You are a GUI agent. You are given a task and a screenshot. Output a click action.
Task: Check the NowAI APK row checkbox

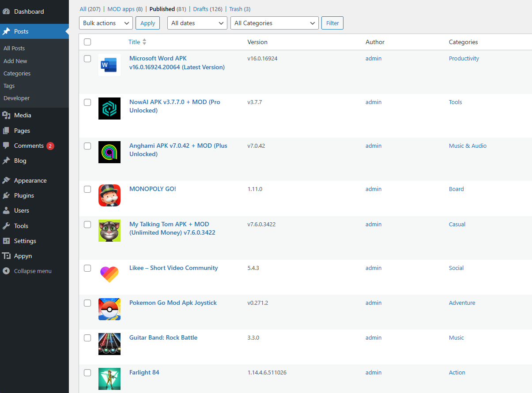[x=87, y=102]
